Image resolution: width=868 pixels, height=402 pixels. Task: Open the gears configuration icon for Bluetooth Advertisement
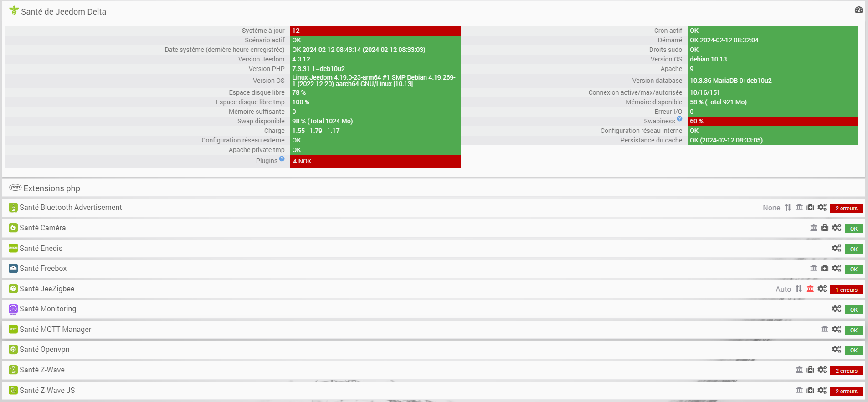click(x=822, y=207)
